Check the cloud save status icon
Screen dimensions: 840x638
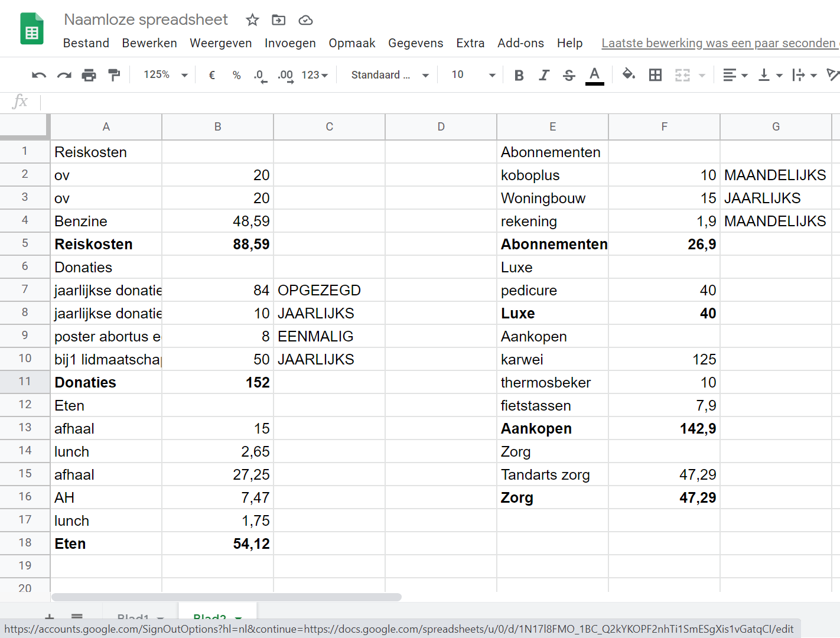[x=305, y=20]
